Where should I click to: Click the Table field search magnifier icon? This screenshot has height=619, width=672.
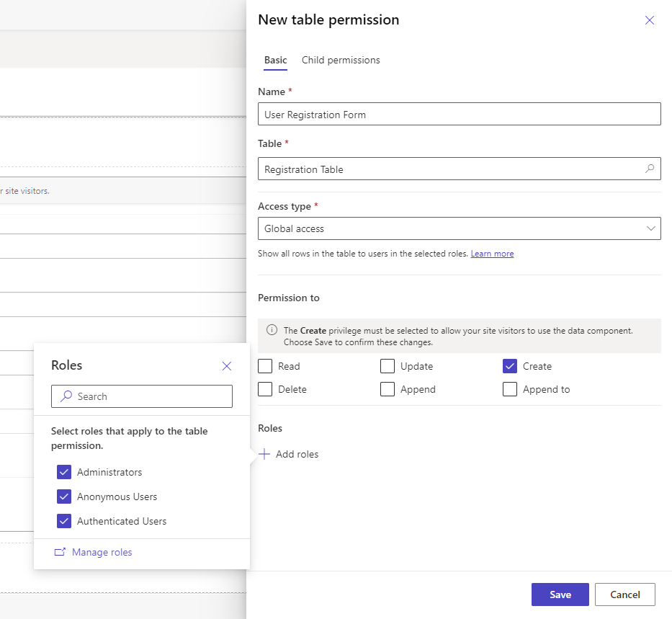[649, 169]
